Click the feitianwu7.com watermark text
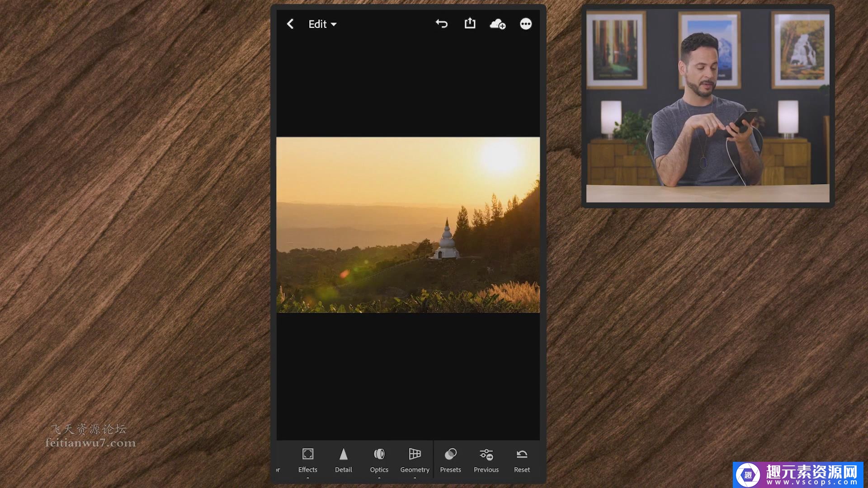 90,442
